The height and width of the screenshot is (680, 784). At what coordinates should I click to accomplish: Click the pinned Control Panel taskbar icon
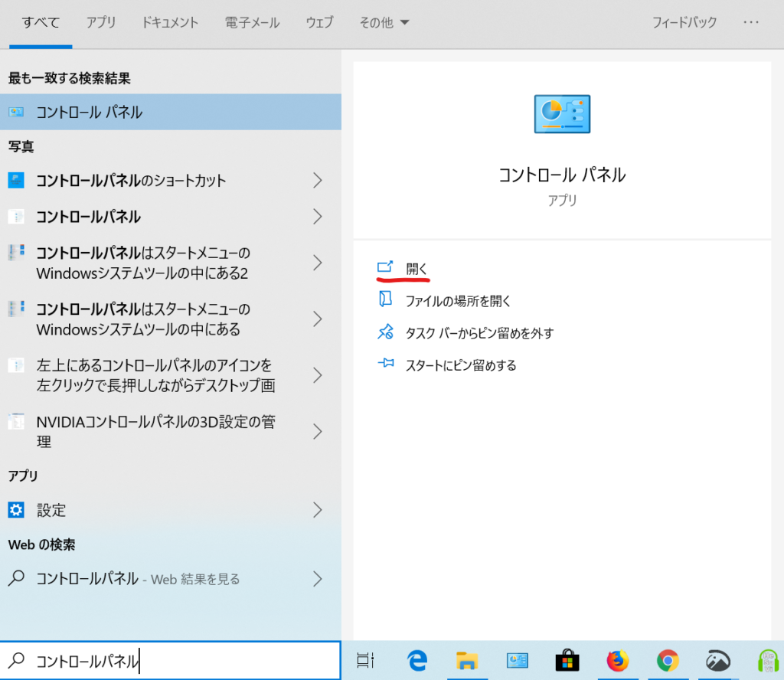click(518, 660)
